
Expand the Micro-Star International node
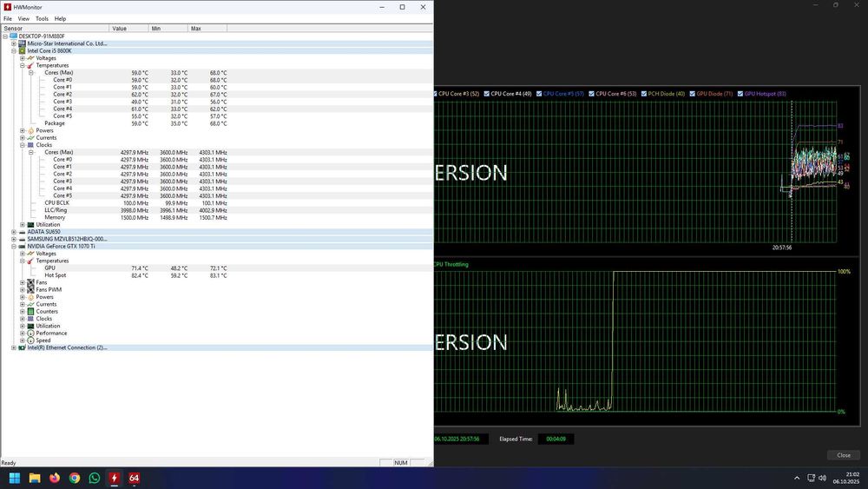[x=14, y=43]
